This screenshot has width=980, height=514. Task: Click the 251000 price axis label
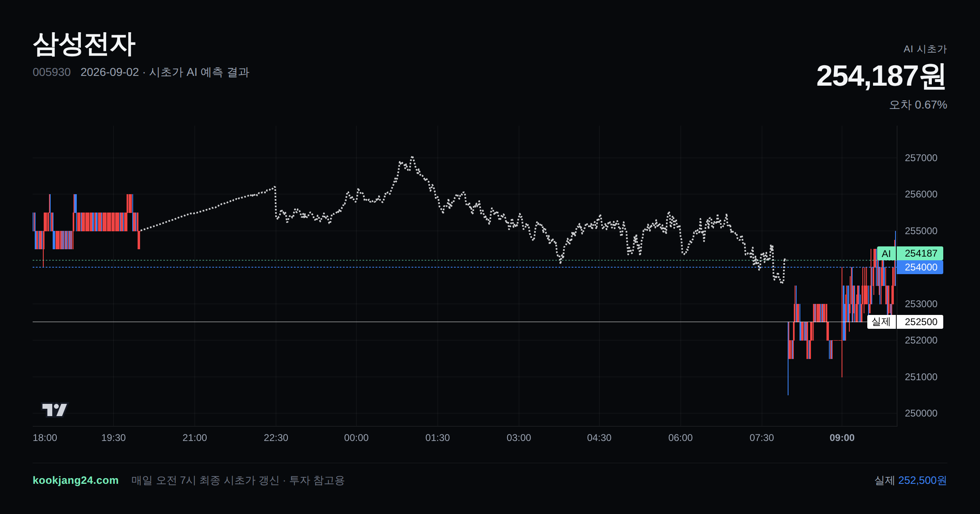921,377
